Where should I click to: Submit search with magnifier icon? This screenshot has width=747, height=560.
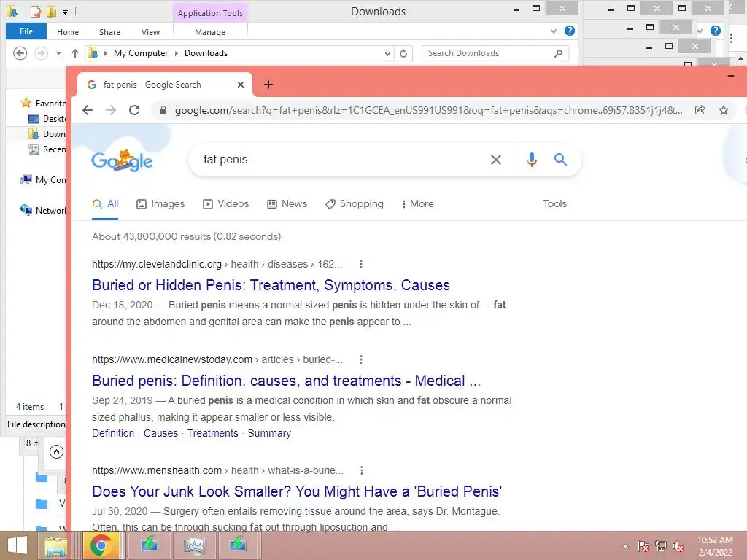point(561,160)
